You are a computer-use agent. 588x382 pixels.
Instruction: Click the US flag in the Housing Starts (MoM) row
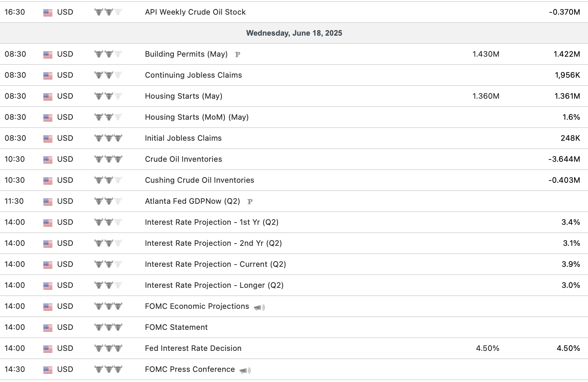point(48,117)
